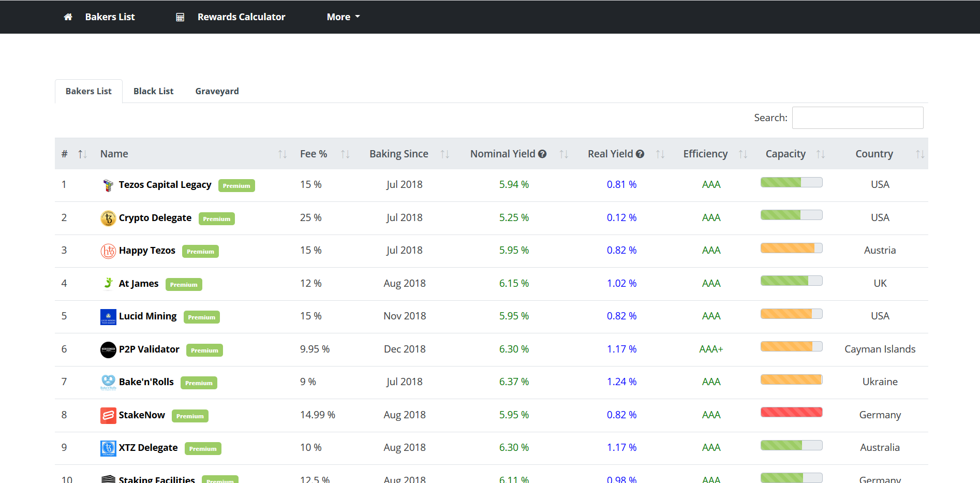Open Lucid Mining baker link
The width and height of the screenshot is (980, 483).
(x=147, y=316)
